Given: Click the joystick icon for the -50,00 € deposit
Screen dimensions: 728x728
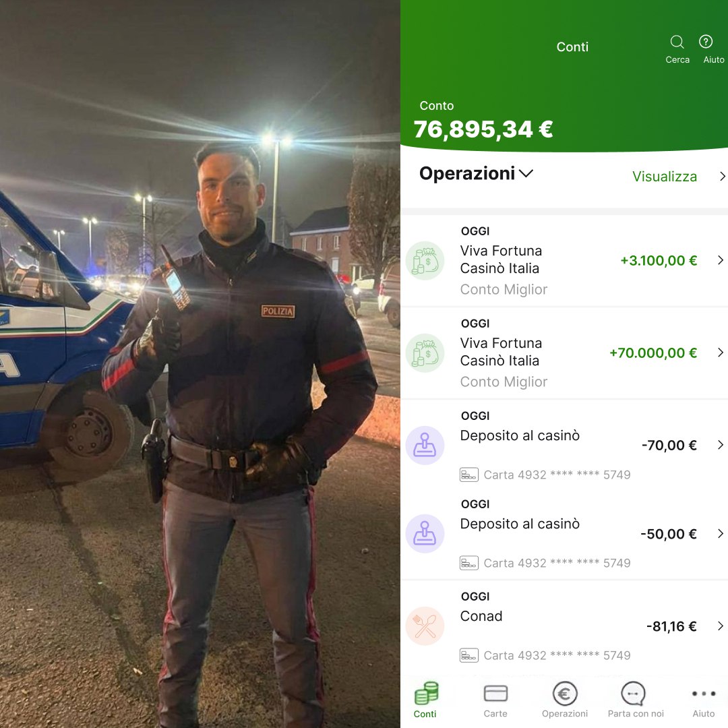Looking at the screenshot, I should click(425, 533).
